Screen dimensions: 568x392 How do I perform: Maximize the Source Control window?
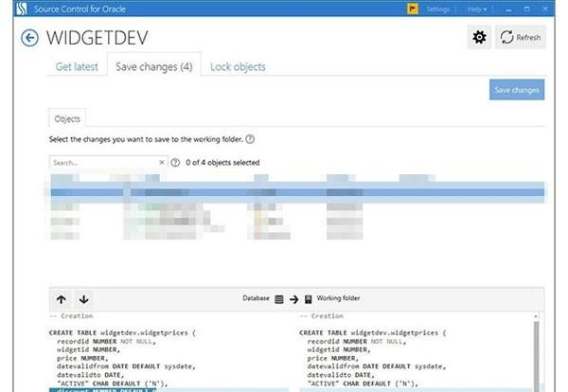[527, 9]
